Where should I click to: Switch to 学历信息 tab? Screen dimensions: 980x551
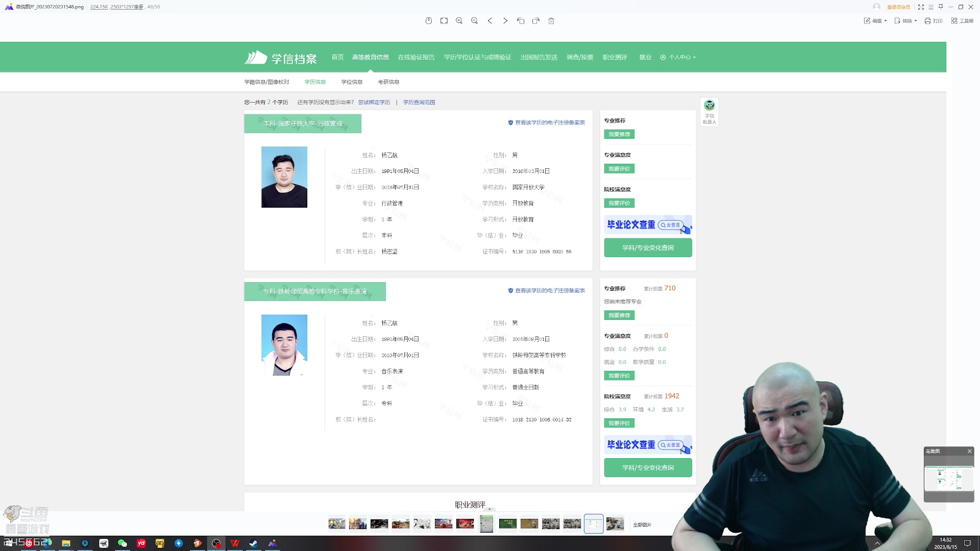(315, 82)
